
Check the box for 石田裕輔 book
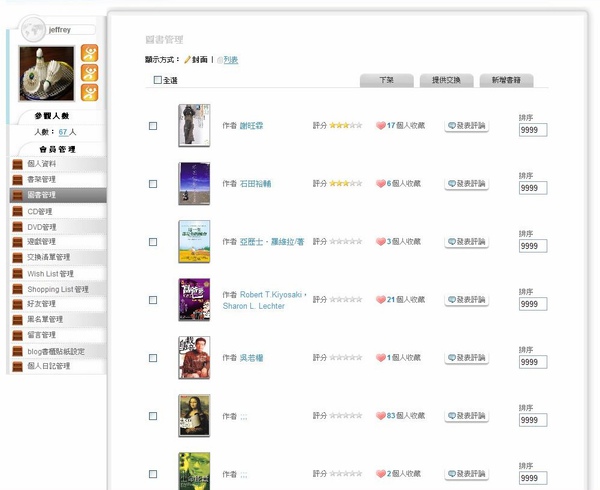click(x=153, y=184)
